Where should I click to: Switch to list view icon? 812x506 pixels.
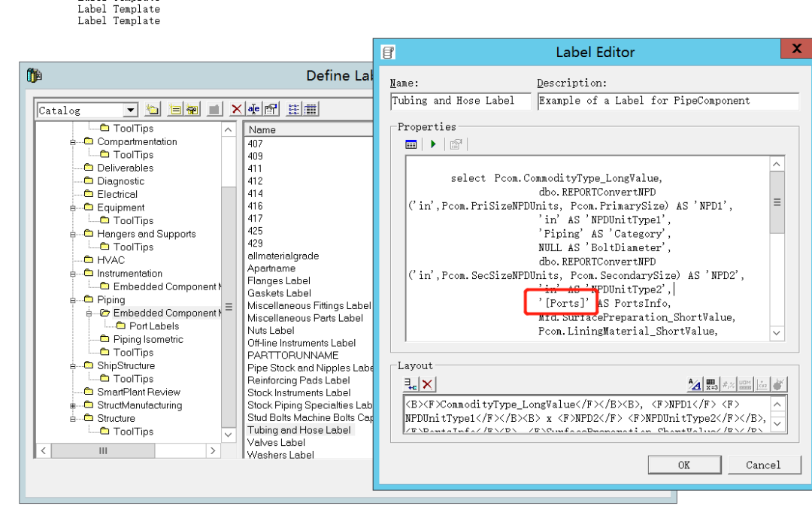pos(294,109)
